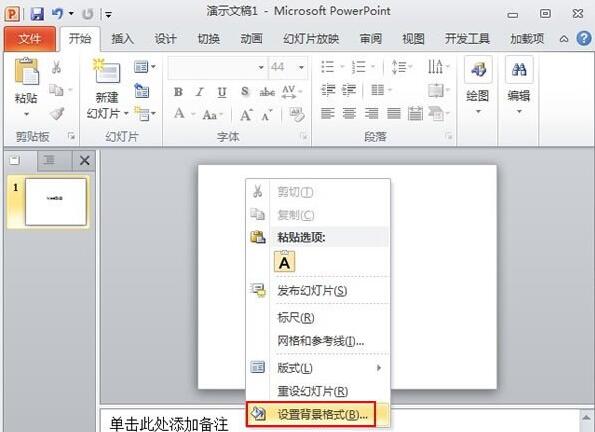Click the 粘贴 clipboard icon
The width and height of the screenshot is (595, 432).
[26, 71]
